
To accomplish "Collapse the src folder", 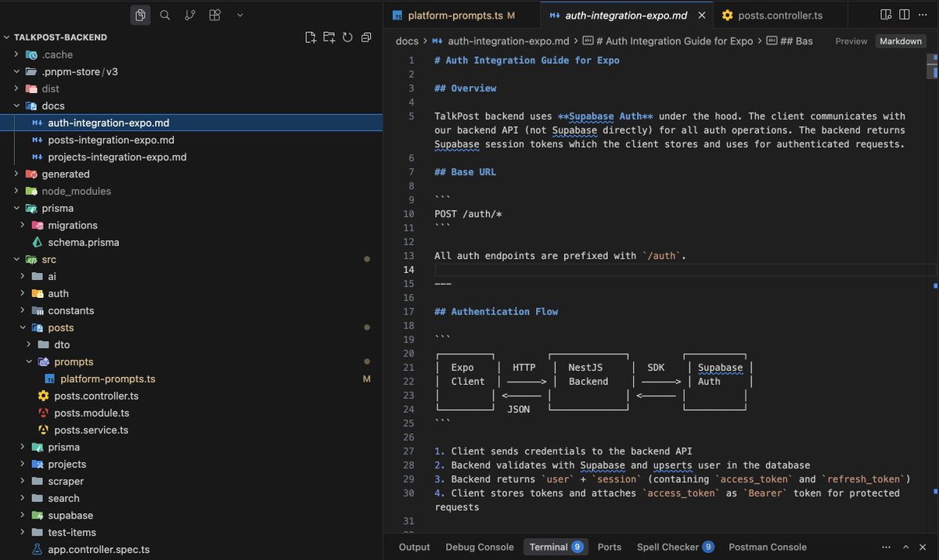I will (16, 259).
